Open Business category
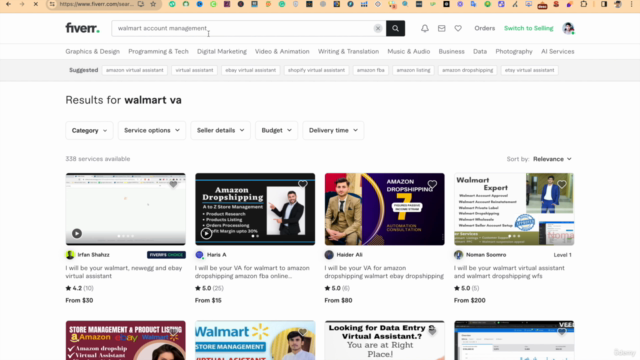The image size is (640, 360). [451, 51]
